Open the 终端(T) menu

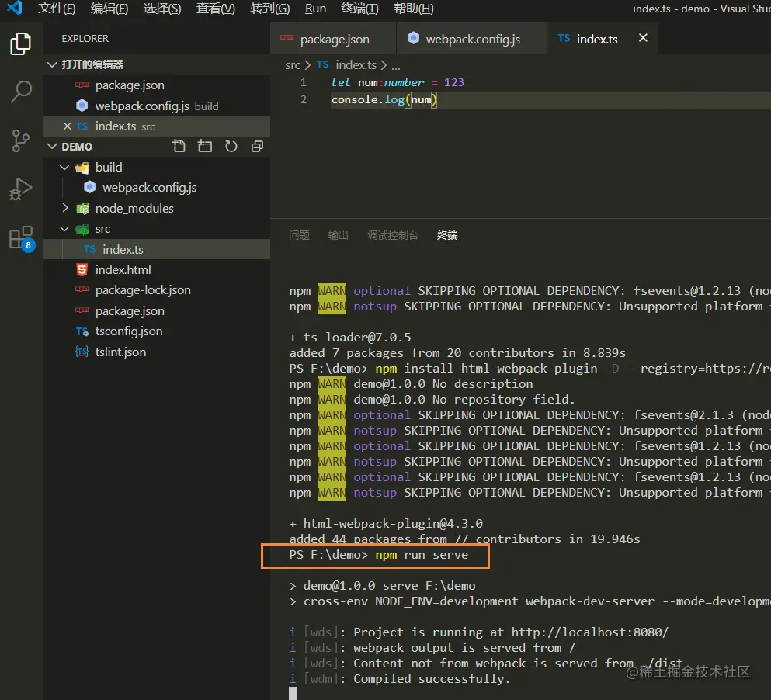359,9
